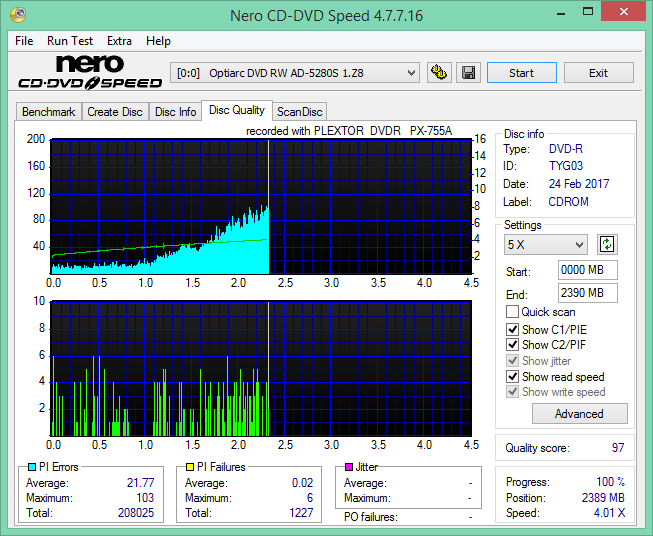653x536 pixels.
Task: Open the Advanced settings button
Action: 580,414
